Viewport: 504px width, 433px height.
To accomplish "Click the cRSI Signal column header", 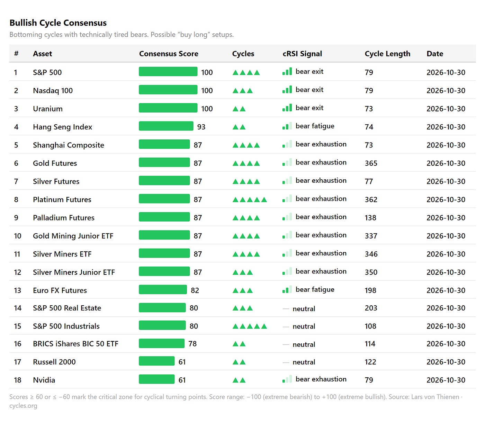I will (x=302, y=54).
